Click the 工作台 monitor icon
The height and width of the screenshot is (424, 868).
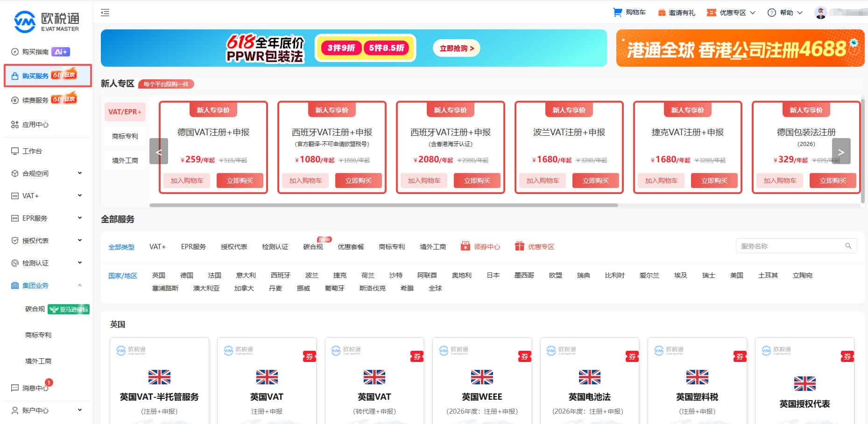pyautogui.click(x=15, y=151)
